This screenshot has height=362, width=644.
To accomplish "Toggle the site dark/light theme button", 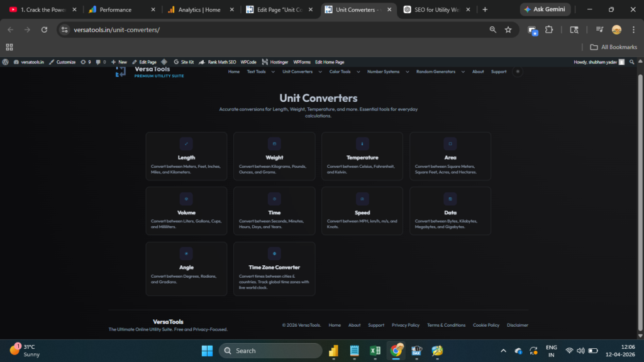I will [x=518, y=72].
